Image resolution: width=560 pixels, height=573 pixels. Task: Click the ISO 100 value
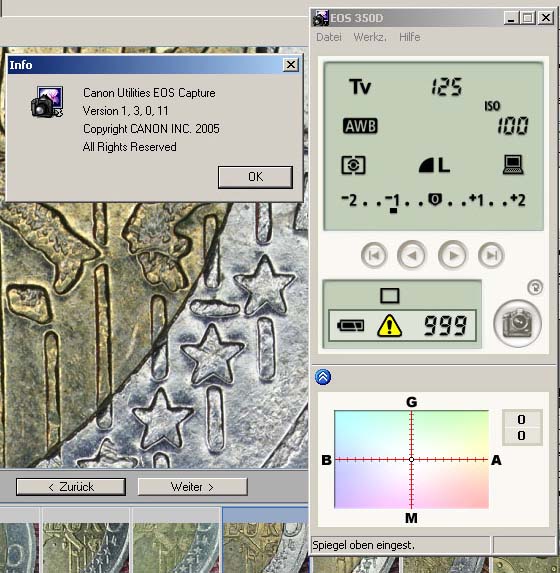tap(512, 125)
